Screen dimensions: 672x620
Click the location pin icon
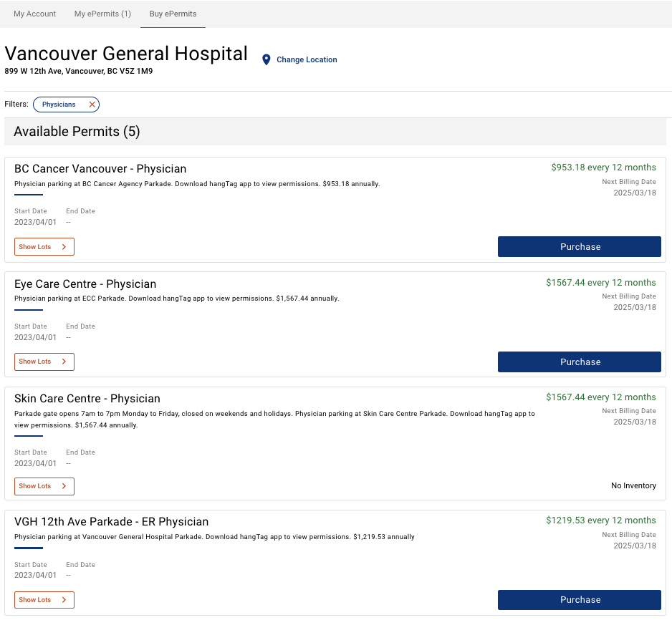pos(266,60)
